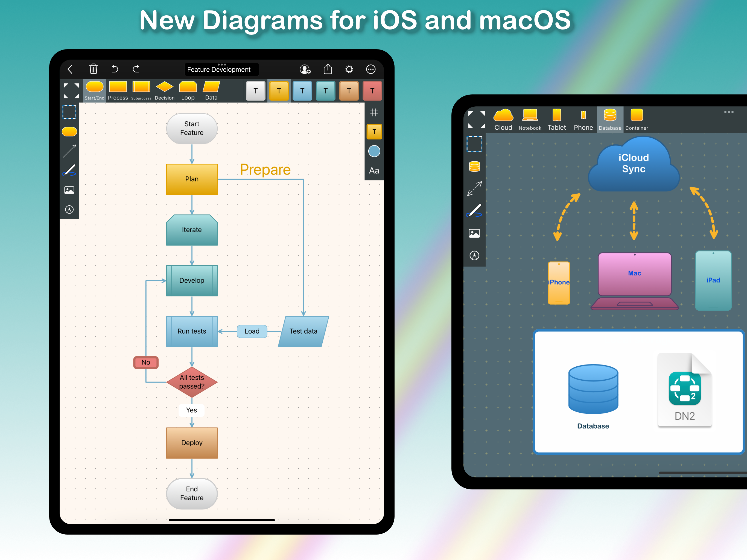Choose the tan T style swatch
The width and height of the screenshot is (747, 560).
click(349, 91)
